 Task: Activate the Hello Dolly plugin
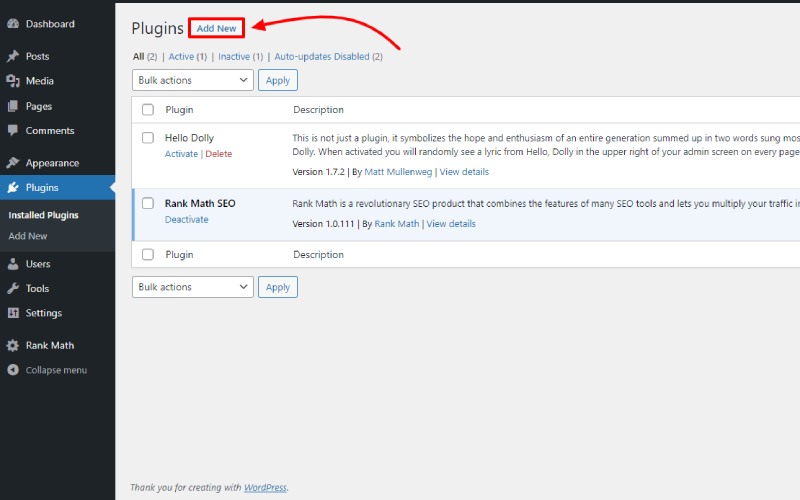(181, 154)
